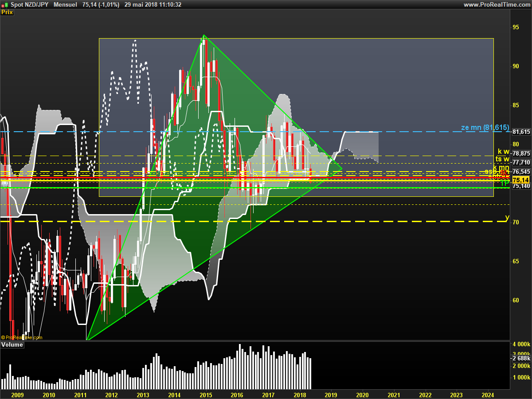Click the '75,14 (-1,01%)' price change text
The width and height of the screenshot is (532, 399).
[101, 4]
